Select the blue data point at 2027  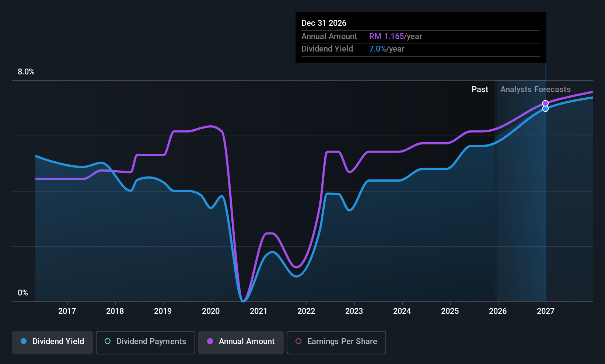(545, 109)
